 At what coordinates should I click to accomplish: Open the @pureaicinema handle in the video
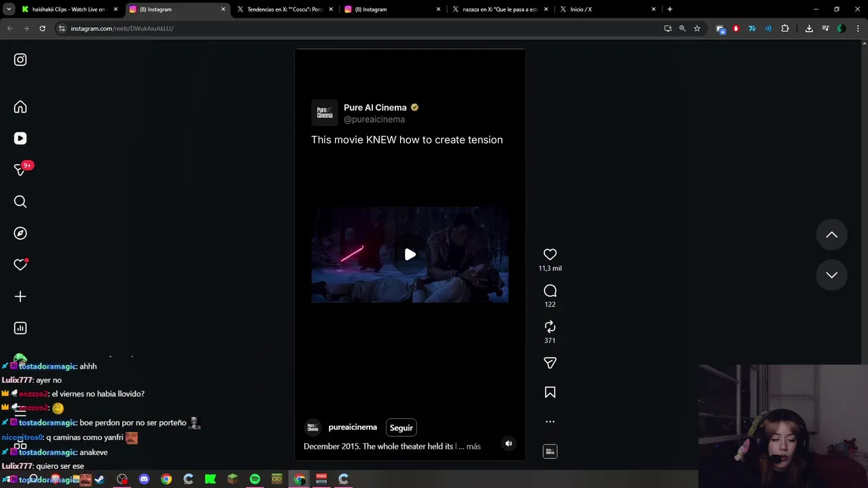(374, 119)
